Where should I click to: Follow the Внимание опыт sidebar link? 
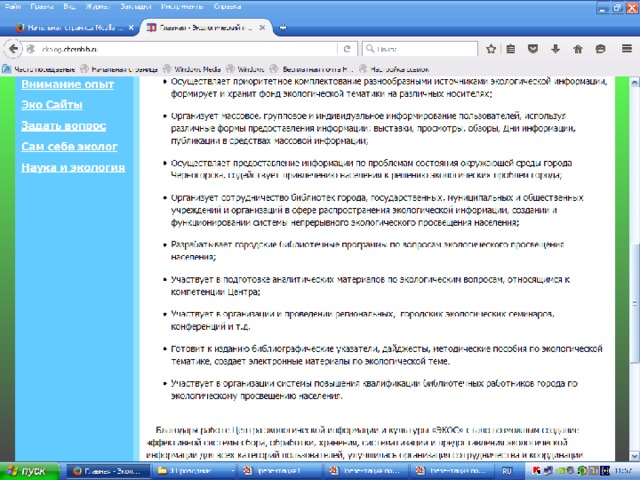pos(68,84)
